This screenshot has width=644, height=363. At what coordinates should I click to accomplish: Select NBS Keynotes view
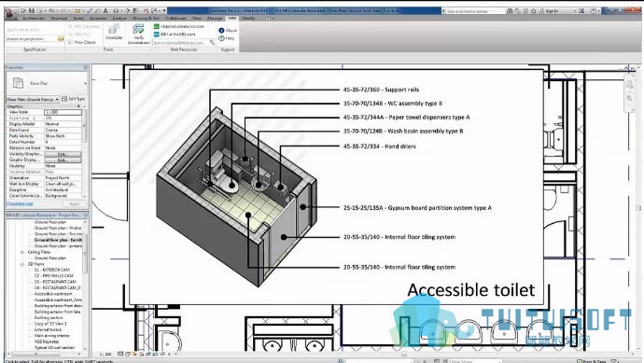47,342
